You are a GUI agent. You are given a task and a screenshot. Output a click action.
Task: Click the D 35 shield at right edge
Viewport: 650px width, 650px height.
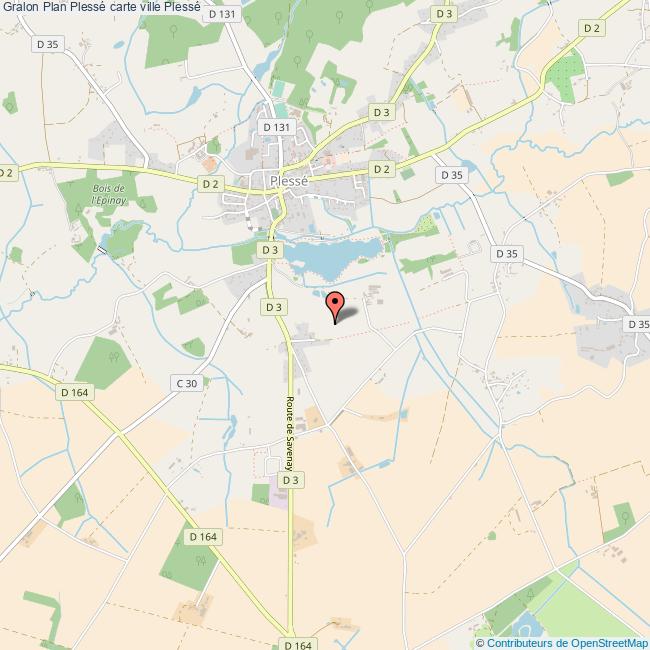(638, 324)
